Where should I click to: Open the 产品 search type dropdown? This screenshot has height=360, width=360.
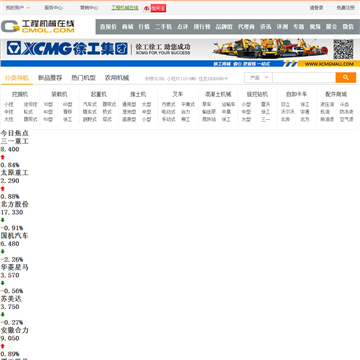[259, 78]
